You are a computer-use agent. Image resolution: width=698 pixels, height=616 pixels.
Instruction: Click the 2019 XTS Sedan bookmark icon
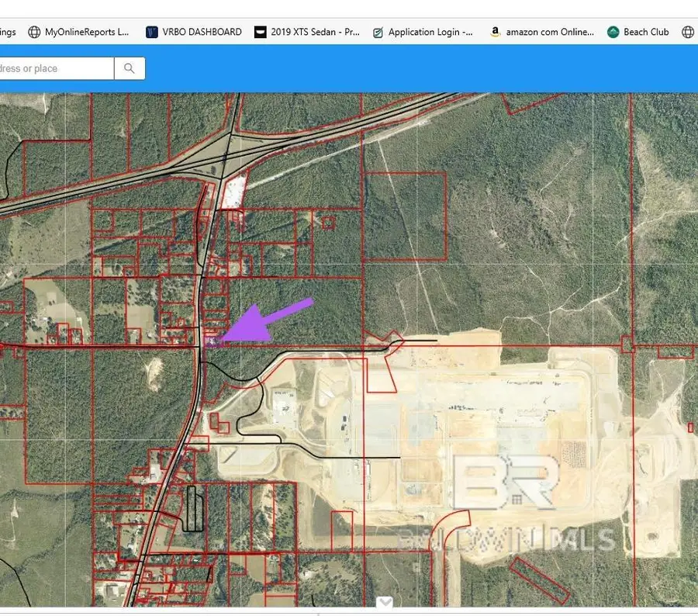click(260, 32)
